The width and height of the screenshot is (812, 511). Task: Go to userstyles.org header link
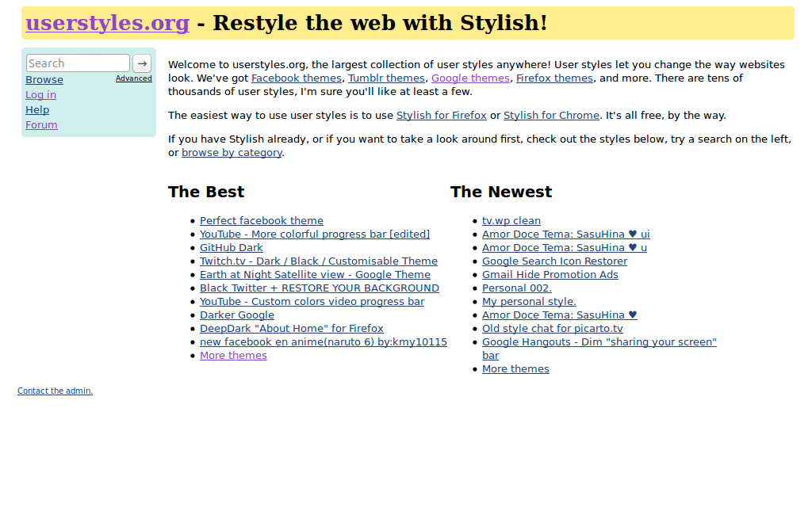[108, 23]
